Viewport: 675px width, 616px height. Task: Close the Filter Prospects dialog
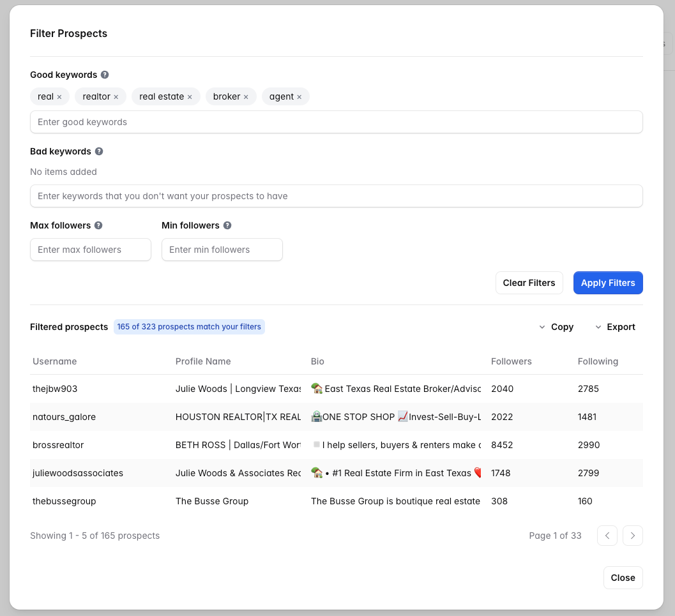coord(623,578)
